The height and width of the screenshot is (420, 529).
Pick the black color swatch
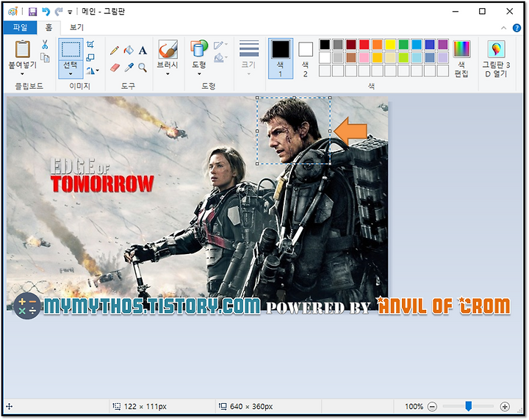(x=325, y=45)
